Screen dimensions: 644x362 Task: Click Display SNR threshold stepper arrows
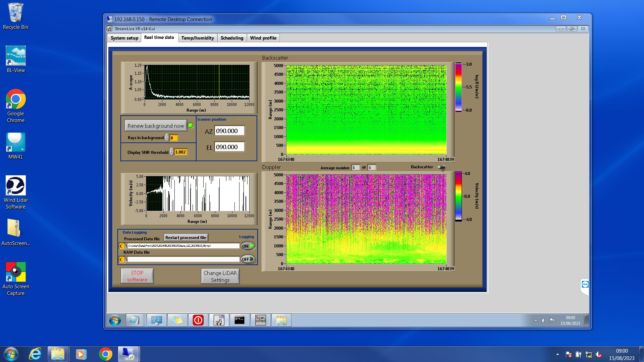tap(171, 152)
